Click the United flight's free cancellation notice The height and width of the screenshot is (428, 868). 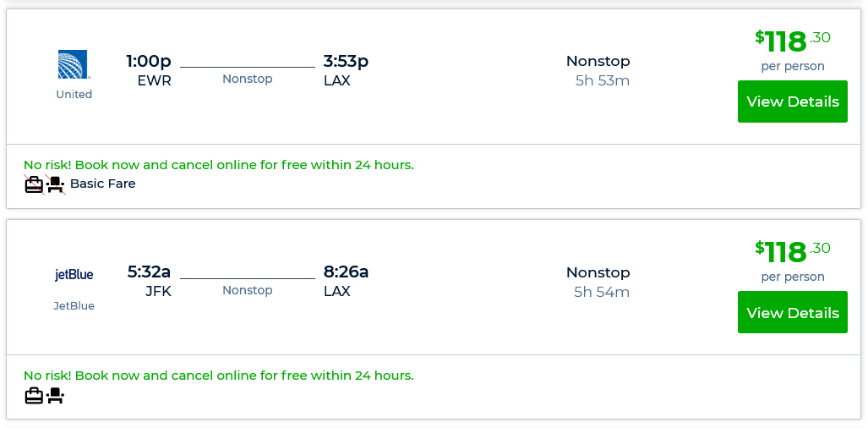pyautogui.click(x=219, y=165)
